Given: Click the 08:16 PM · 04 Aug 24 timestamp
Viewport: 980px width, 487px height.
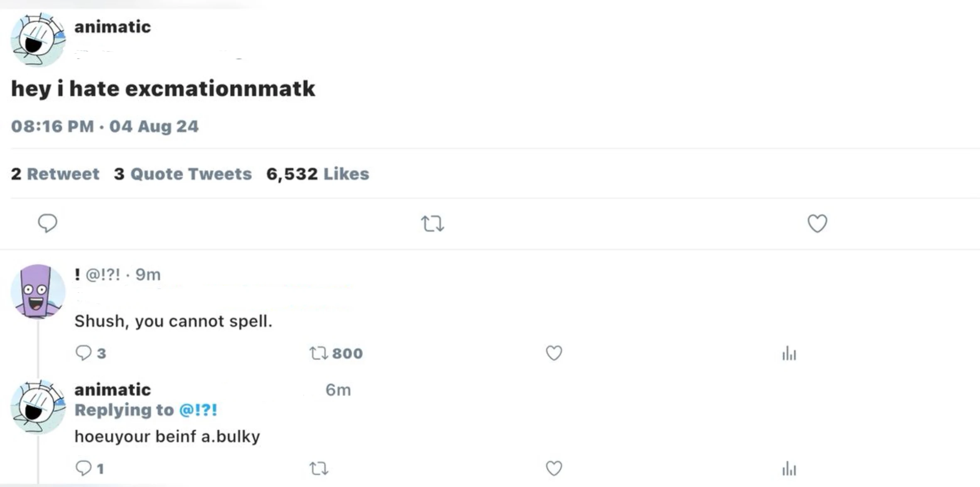Looking at the screenshot, I should pos(105,126).
